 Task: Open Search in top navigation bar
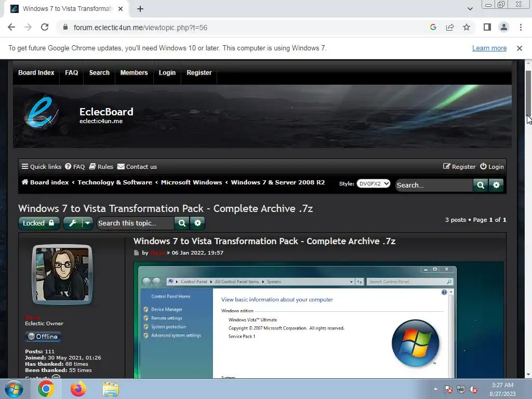(99, 73)
